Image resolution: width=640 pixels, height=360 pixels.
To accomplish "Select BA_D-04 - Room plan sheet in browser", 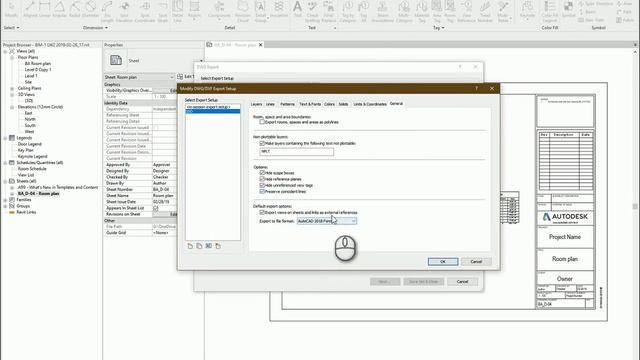I will [38, 194].
